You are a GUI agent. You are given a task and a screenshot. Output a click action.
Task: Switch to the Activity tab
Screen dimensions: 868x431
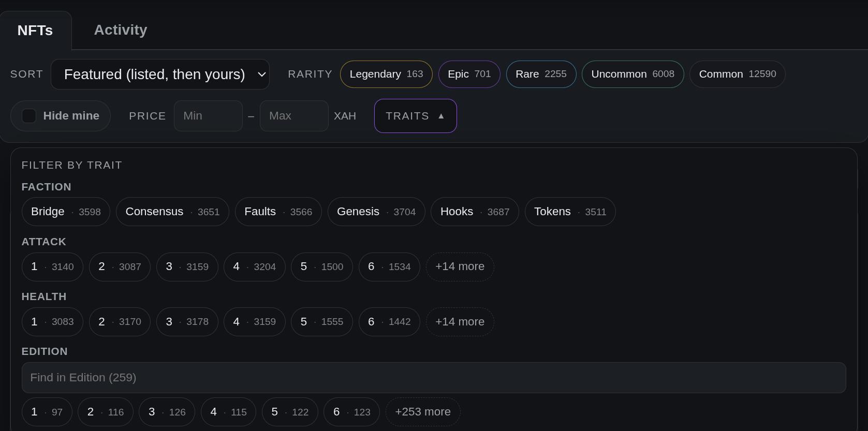(121, 30)
